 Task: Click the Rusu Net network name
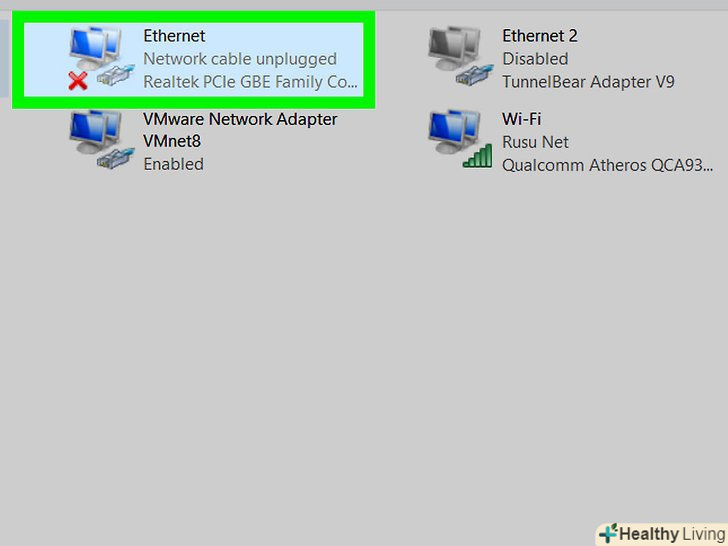(x=535, y=142)
